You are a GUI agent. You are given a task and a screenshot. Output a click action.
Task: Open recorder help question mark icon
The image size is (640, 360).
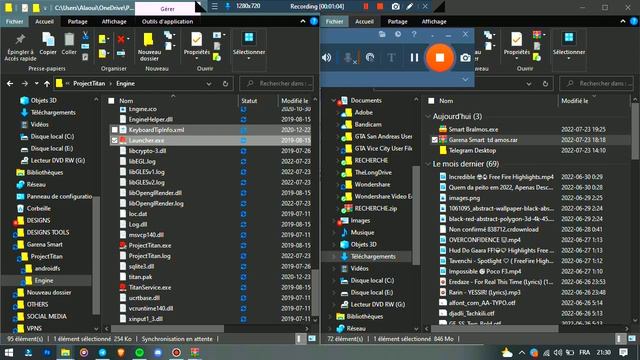[x=414, y=34]
